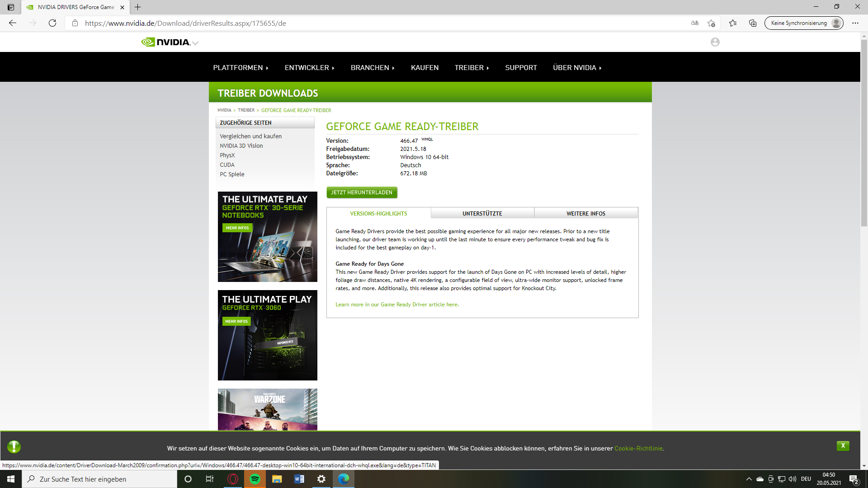Click the Jetzt Herunterladen button

coord(362,192)
